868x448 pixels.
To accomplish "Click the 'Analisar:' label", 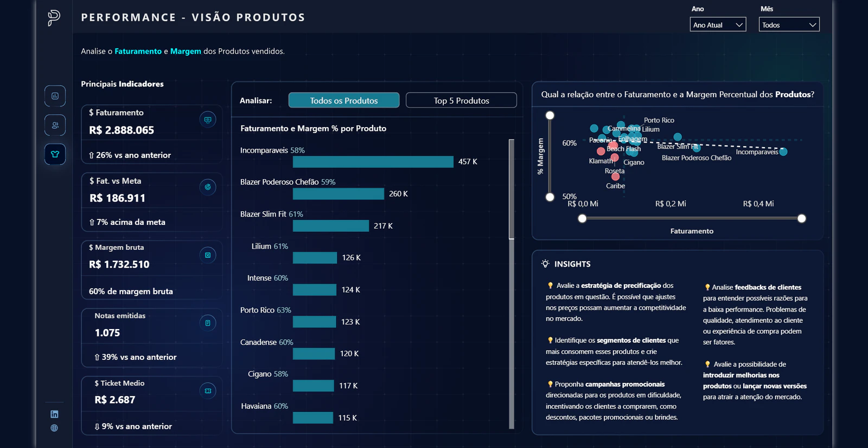I will point(256,100).
